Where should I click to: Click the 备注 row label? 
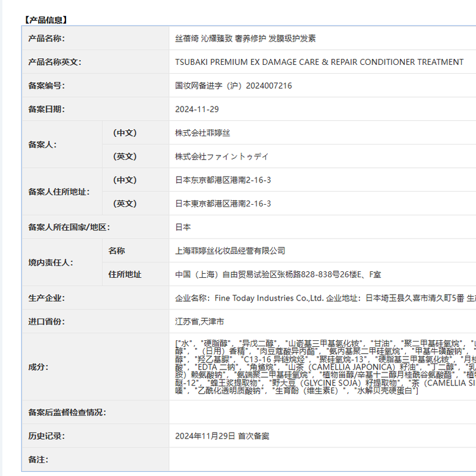tap(38, 459)
